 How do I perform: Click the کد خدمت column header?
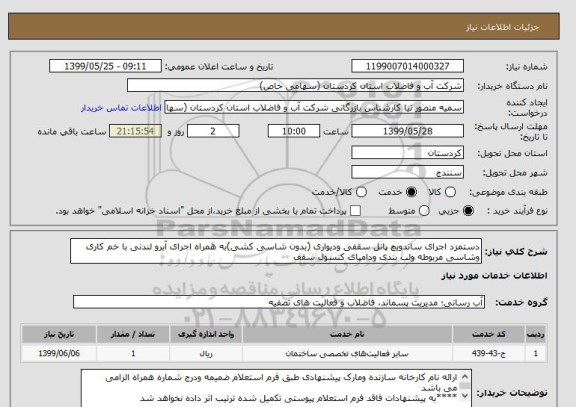click(489, 334)
